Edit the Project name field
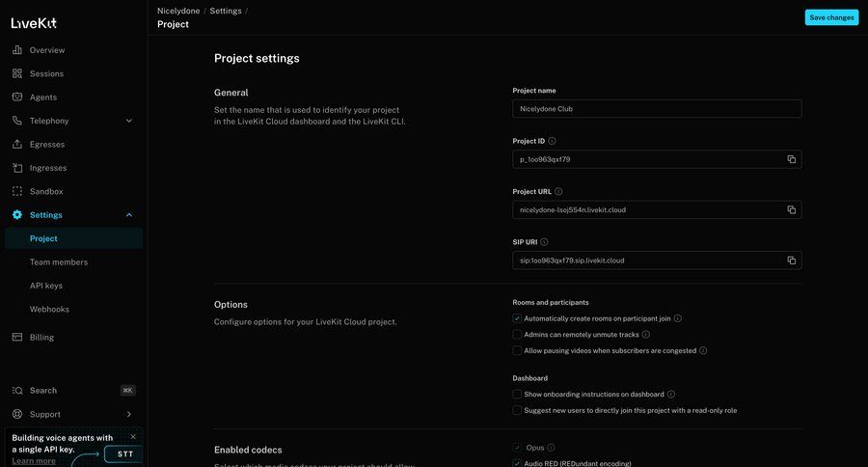This screenshot has height=467, width=868. 656,109
